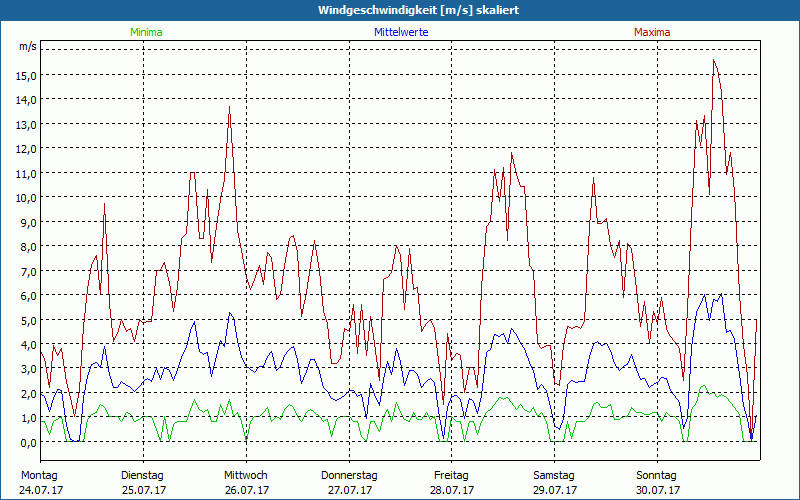This screenshot has height=500, width=800.
Task: Click the '13,0' y-axis value
Action: [x=26, y=124]
